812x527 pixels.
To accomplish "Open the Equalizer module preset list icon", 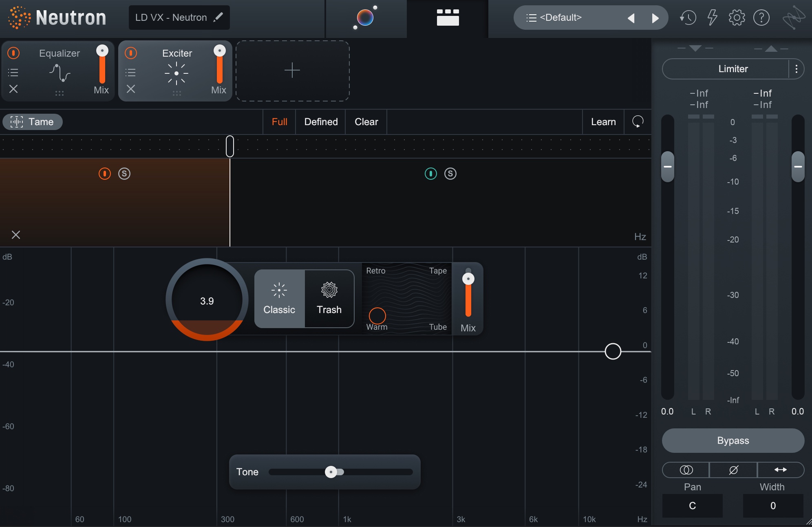I will click(x=13, y=73).
